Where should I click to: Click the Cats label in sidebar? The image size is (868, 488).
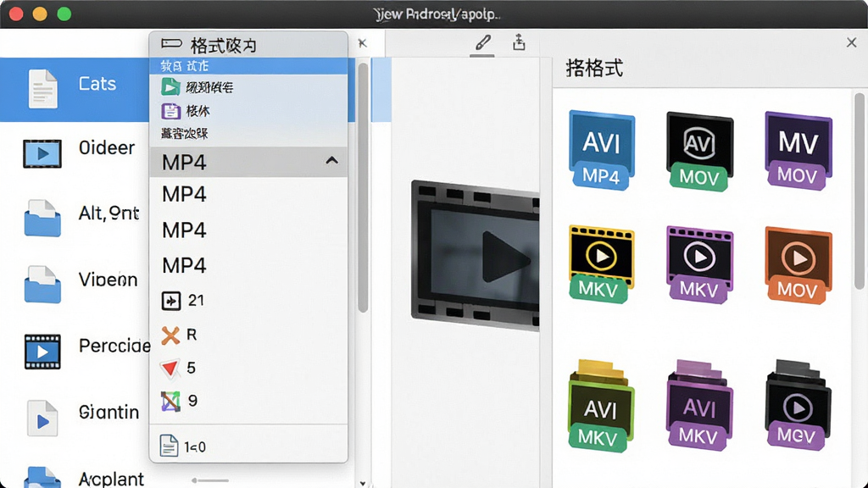pyautogui.click(x=97, y=84)
